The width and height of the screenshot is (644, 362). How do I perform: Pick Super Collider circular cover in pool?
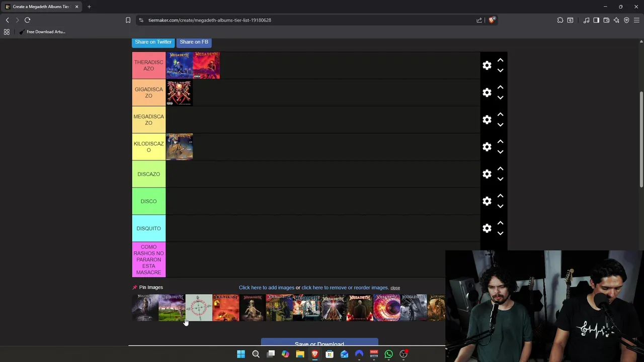[x=387, y=308]
